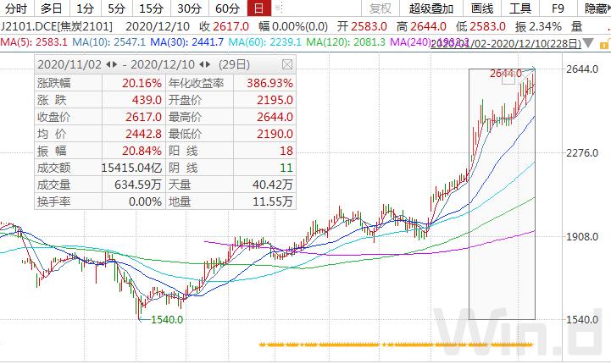
Task: Click the orange event marker strip below the chart
Action: coord(396,345)
